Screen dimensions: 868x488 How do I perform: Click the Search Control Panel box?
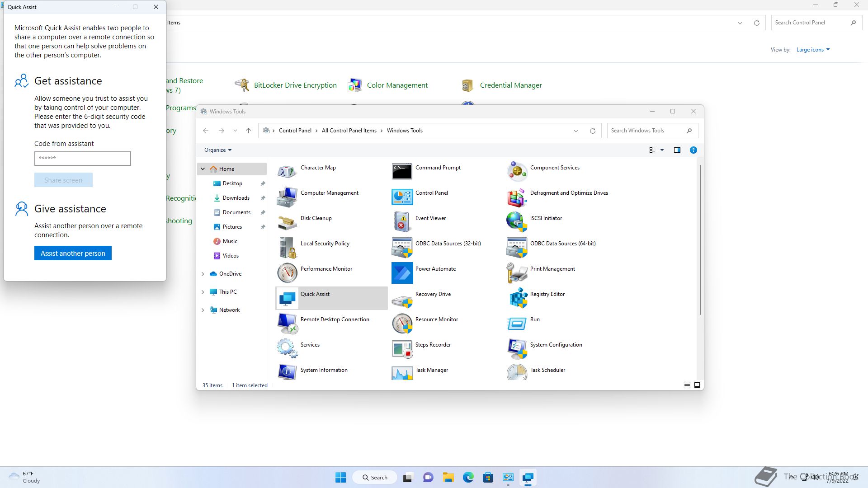(816, 23)
